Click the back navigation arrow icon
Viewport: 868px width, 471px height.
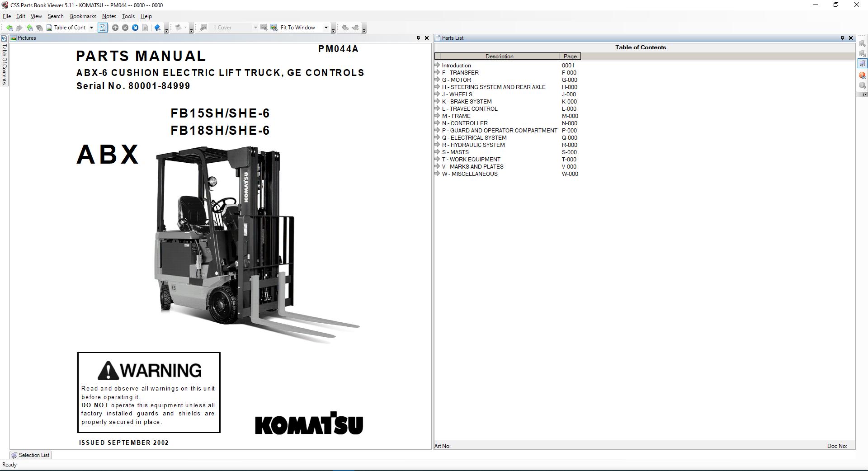point(9,28)
